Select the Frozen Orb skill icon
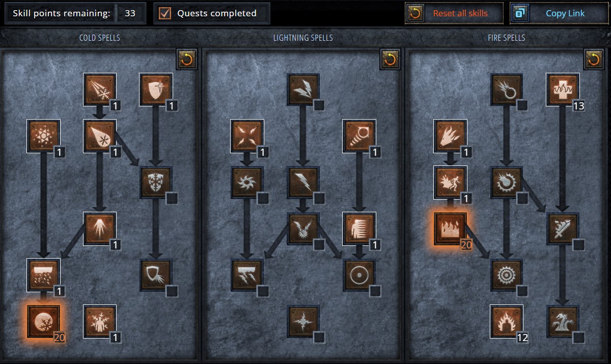 click(44, 321)
